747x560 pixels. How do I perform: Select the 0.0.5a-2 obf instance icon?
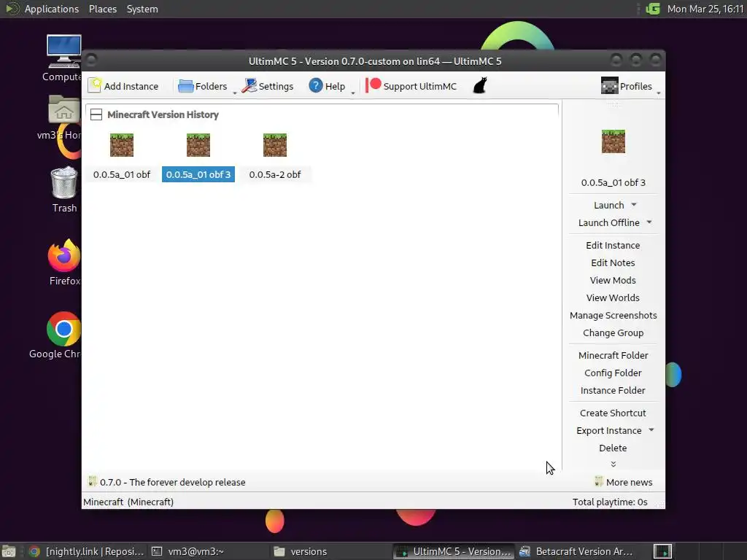[x=275, y=145]
